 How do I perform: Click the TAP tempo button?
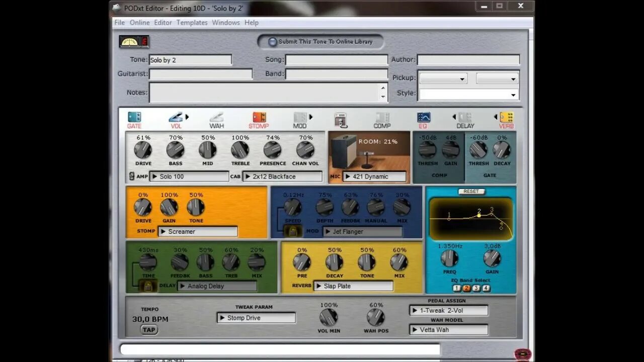148,330
